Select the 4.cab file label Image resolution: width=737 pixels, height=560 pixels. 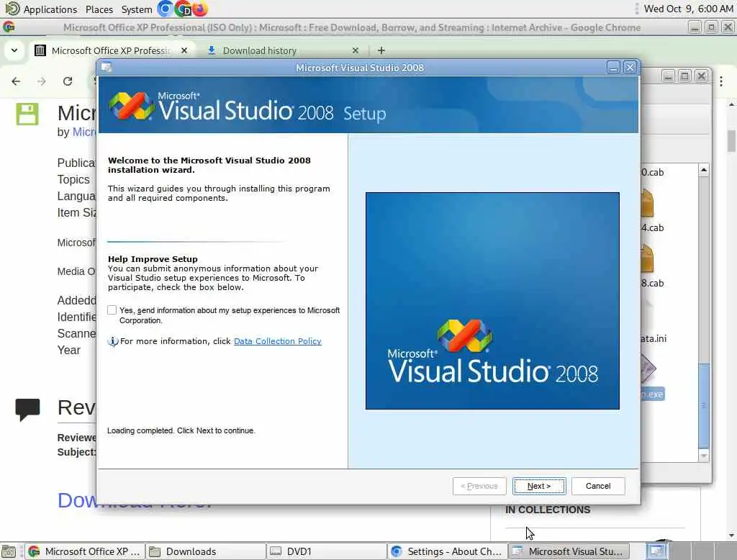click(653, 227)
